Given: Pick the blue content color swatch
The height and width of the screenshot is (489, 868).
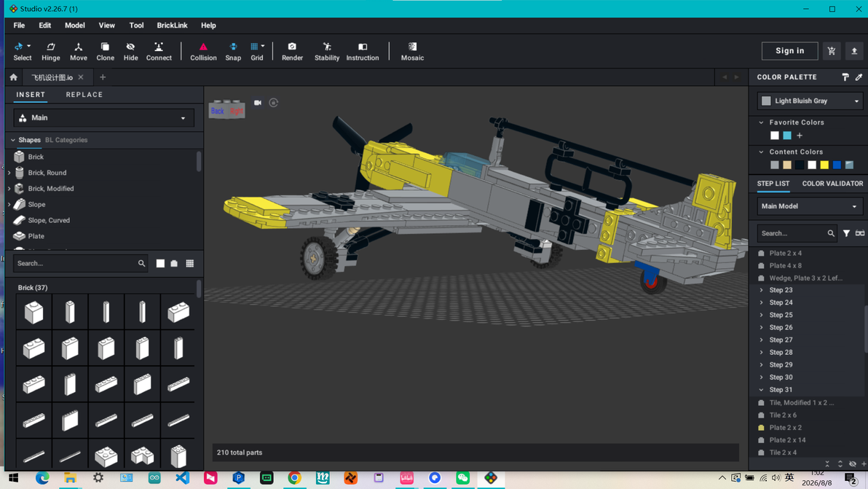Looking at the screenshot, I should point(837,165).
